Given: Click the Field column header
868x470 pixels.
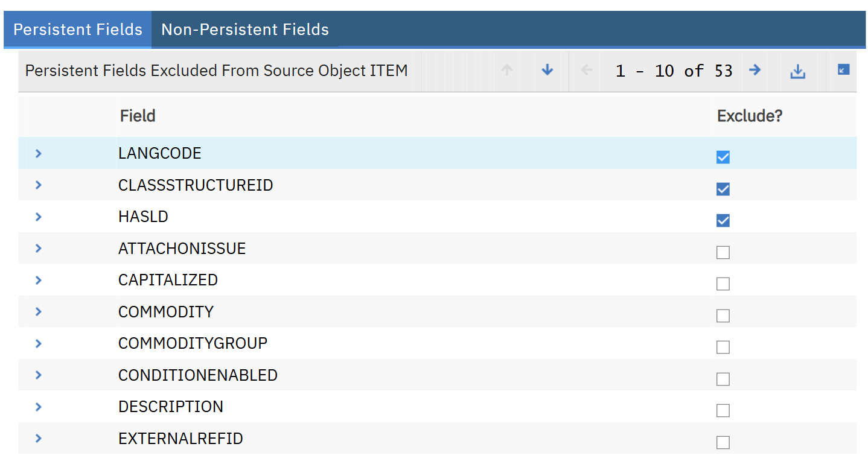Looking at the screenshot, I should [137, 116].
